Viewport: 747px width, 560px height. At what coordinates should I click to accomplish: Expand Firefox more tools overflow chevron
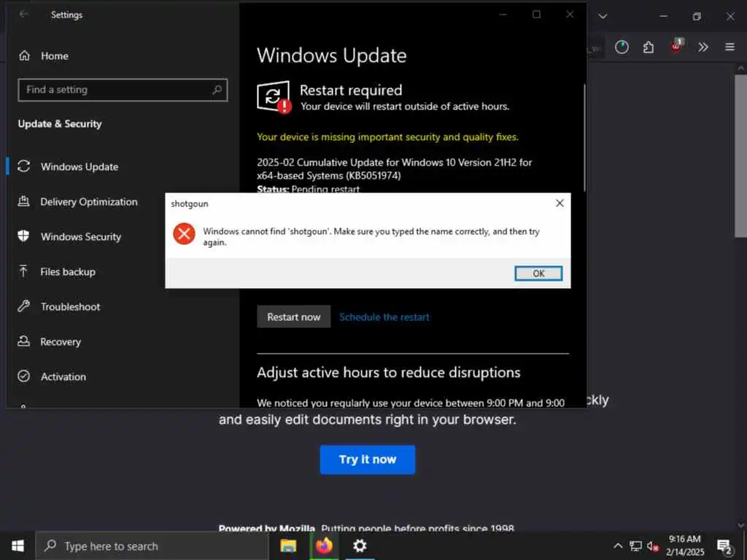(703, 47)
